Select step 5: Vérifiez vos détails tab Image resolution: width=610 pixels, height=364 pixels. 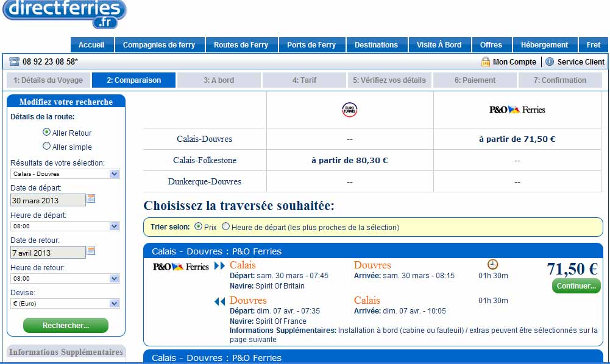tap(389, 80)
